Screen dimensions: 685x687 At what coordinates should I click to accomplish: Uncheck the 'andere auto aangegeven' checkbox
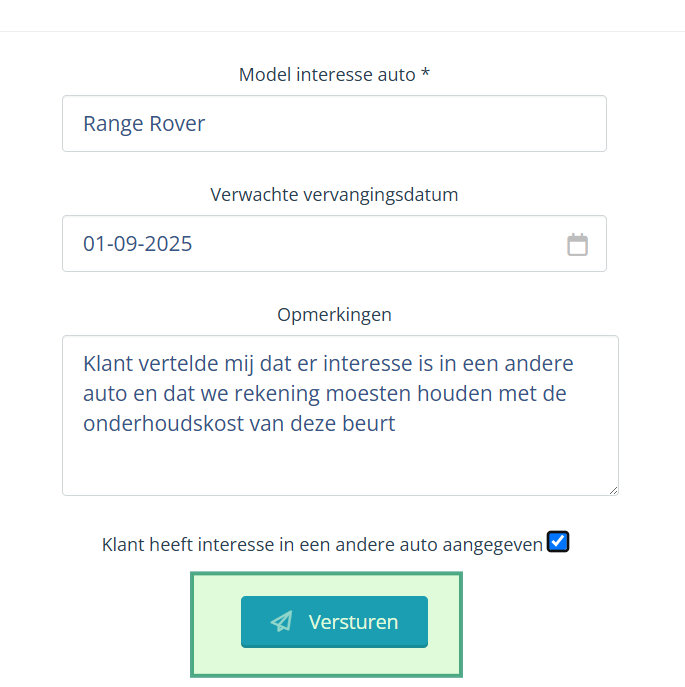557,542
